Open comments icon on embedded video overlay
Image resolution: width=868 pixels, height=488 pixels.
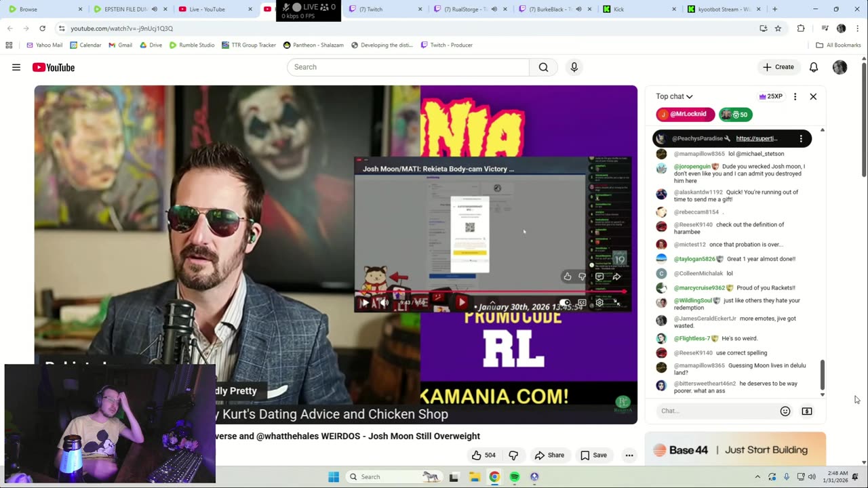click(599, 277)
